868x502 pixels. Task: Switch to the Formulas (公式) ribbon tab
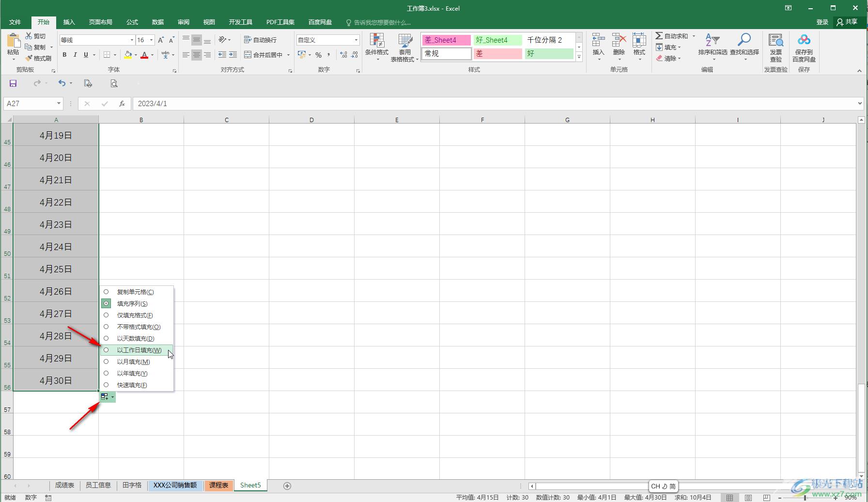point(132,22)
